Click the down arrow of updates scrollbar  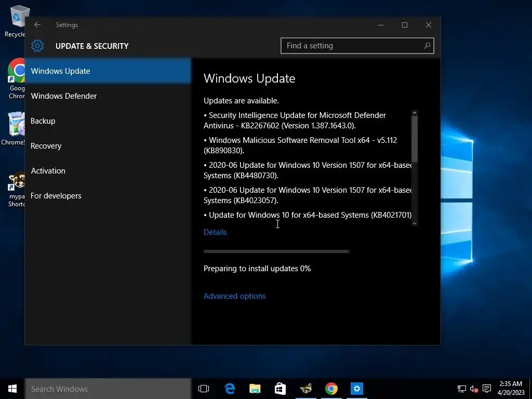coord(414,223)
